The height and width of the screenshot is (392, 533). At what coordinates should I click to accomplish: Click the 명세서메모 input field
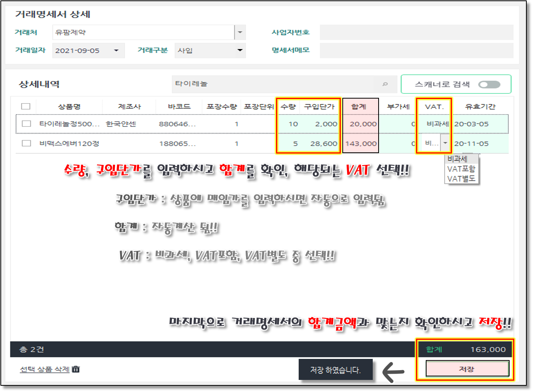[x=416, y=50]
